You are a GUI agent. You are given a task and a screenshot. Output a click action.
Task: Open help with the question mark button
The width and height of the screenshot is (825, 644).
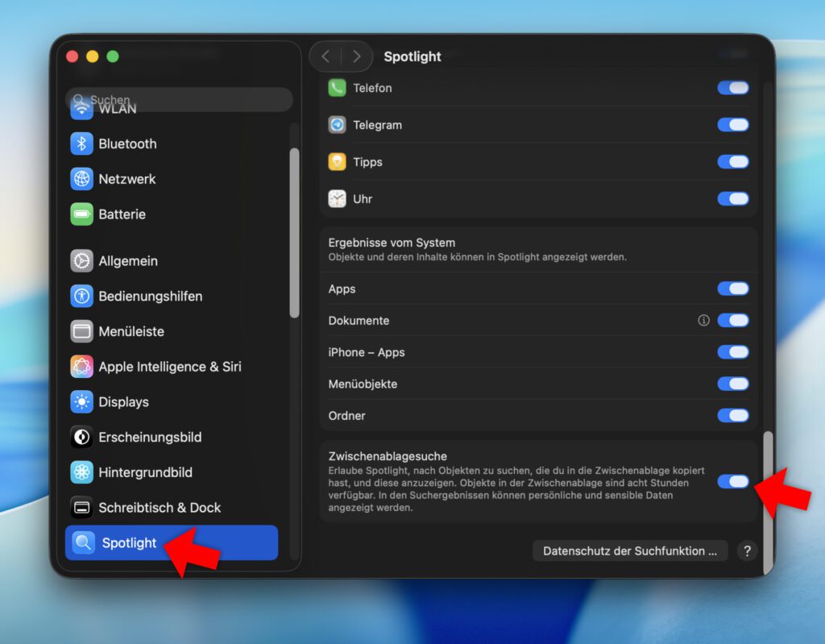click(x=747, y=551)
